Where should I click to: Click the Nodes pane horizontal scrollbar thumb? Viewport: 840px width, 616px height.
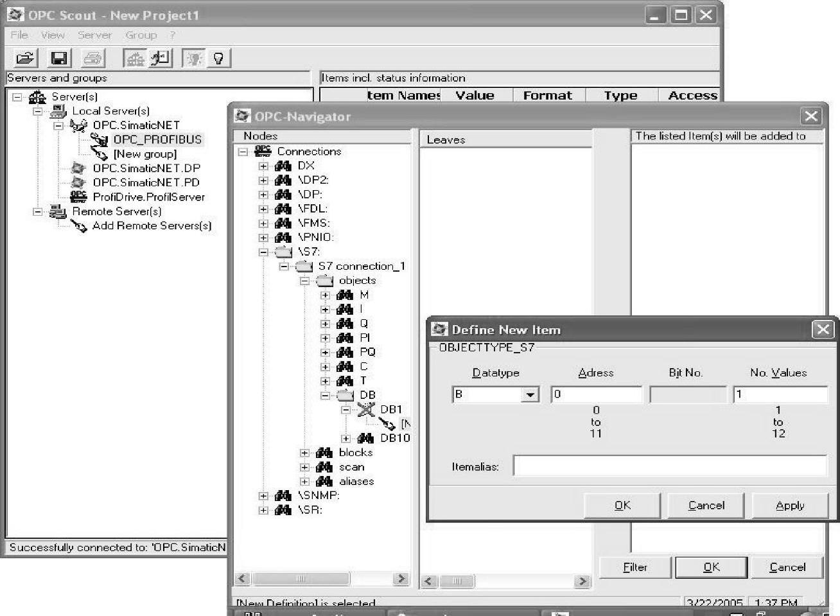pyautogui.click(x=300, y=579)
